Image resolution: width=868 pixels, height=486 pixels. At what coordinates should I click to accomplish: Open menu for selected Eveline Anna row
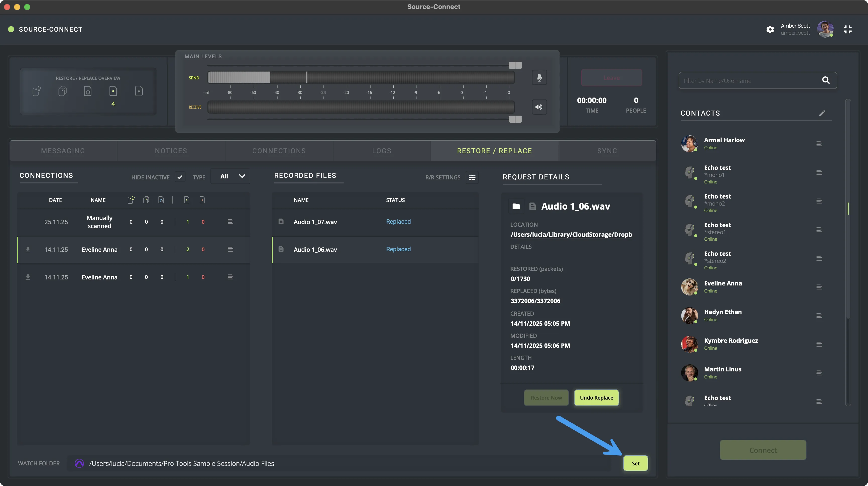pyautogui.click(x=231, y=249)
